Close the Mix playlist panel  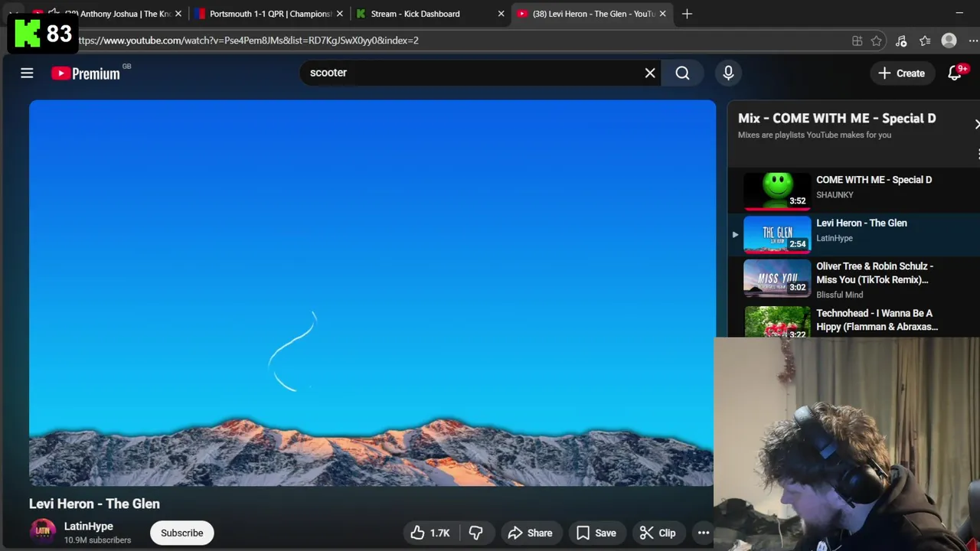click(976, 124)
